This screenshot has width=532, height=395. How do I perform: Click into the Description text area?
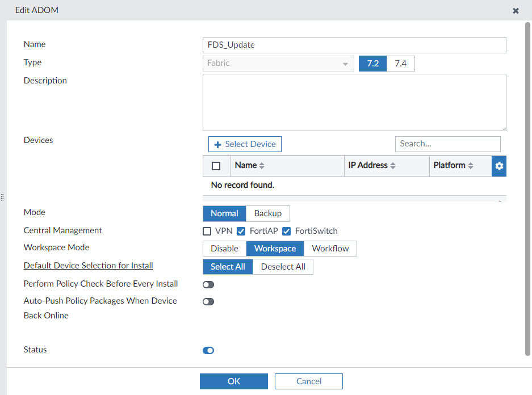pos(354,102)
